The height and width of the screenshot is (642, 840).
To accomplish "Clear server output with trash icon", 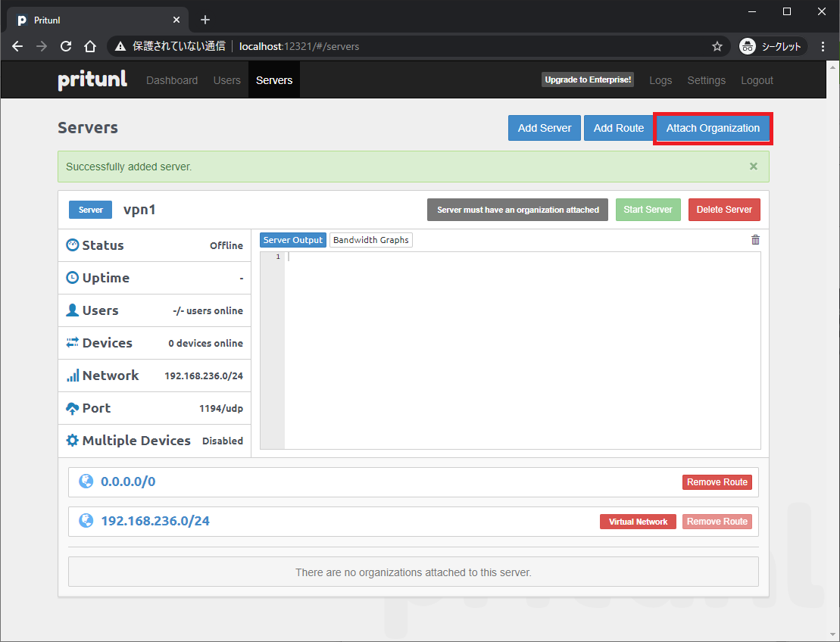I will click(755, 239).
